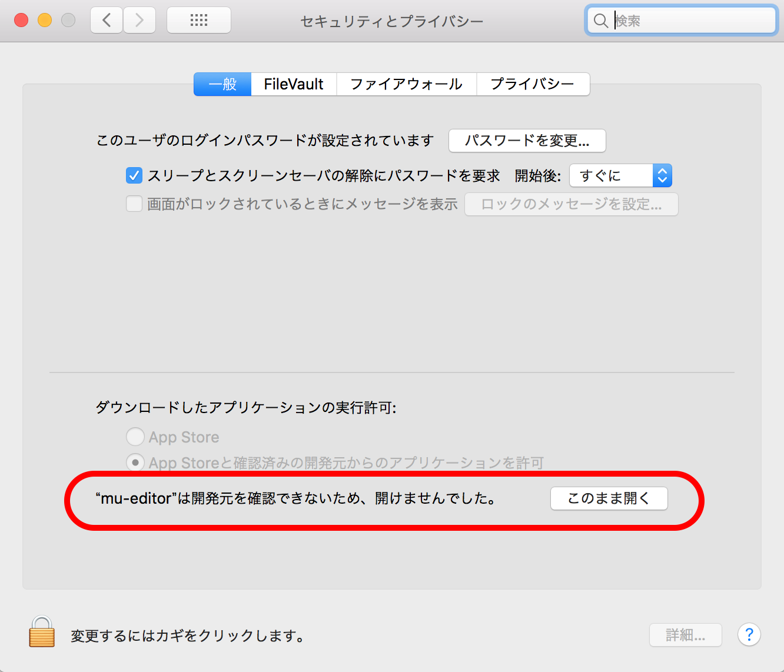Select the App Store only radio button
The image size is (784, 672).
[x=135, y=437]
